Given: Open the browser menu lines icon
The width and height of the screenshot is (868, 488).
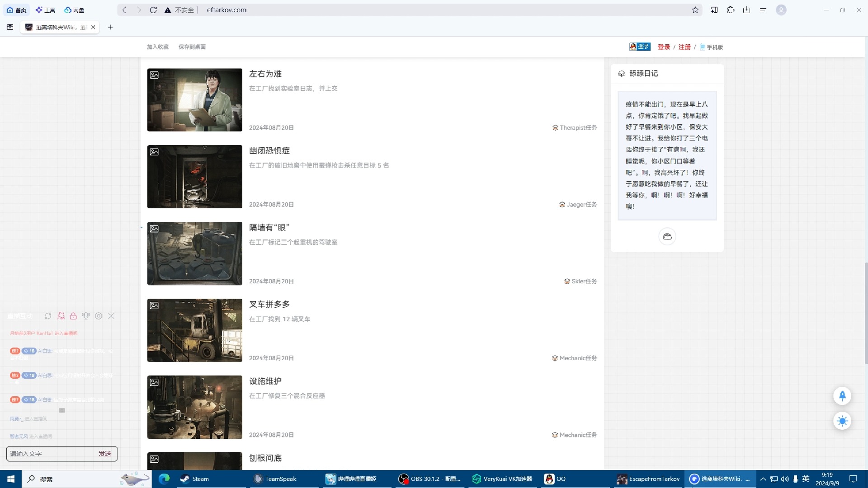Looking at the screenshot, I should 763,10.
